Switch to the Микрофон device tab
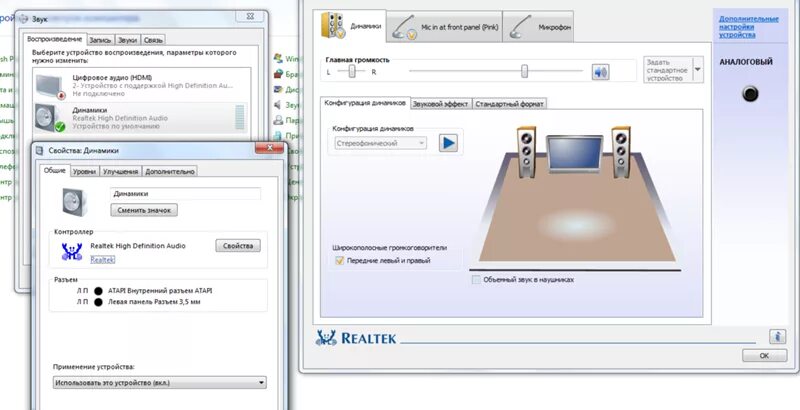The image size is (800, 410). (538, 27)
